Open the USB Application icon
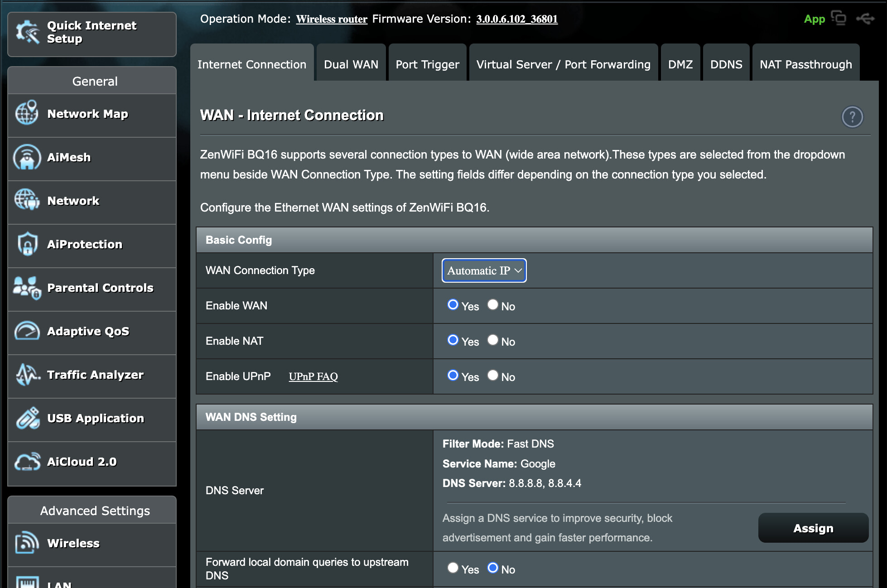887x588 pixels. (x=27, y=418)
